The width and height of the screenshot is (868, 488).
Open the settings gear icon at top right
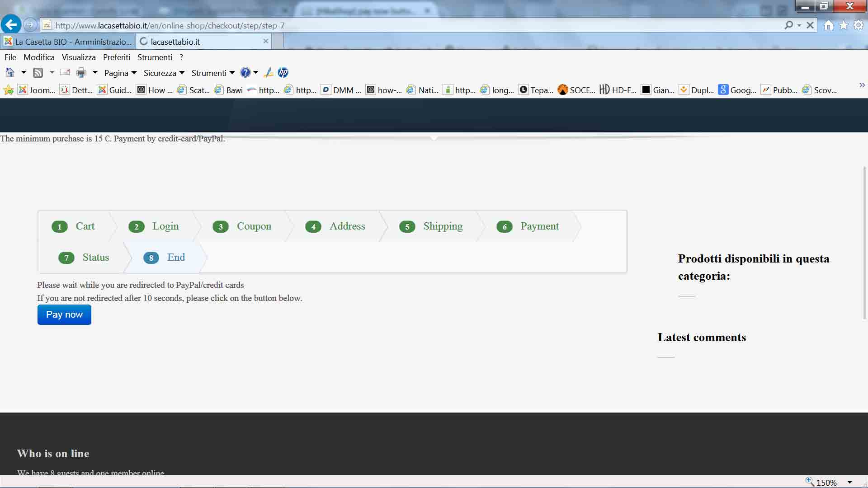pos(858,25)
